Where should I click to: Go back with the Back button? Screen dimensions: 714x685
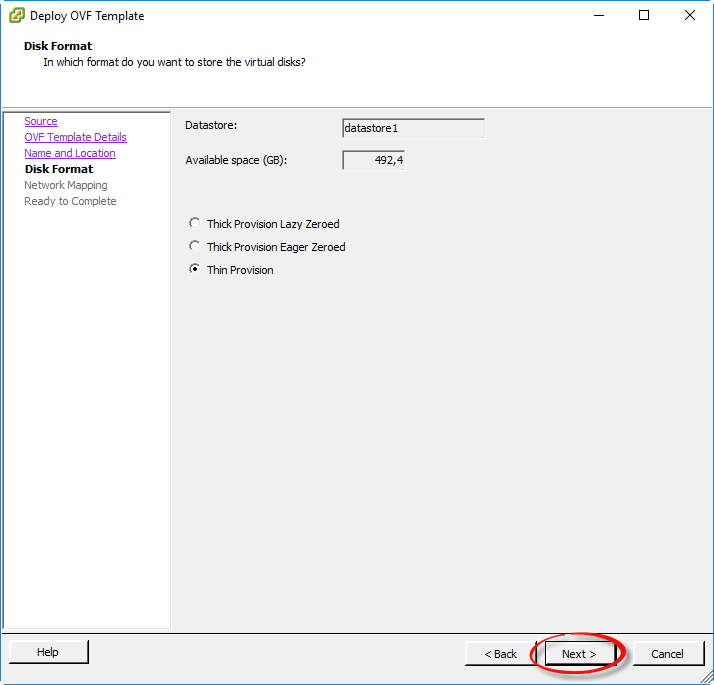(x=500, y=654)
